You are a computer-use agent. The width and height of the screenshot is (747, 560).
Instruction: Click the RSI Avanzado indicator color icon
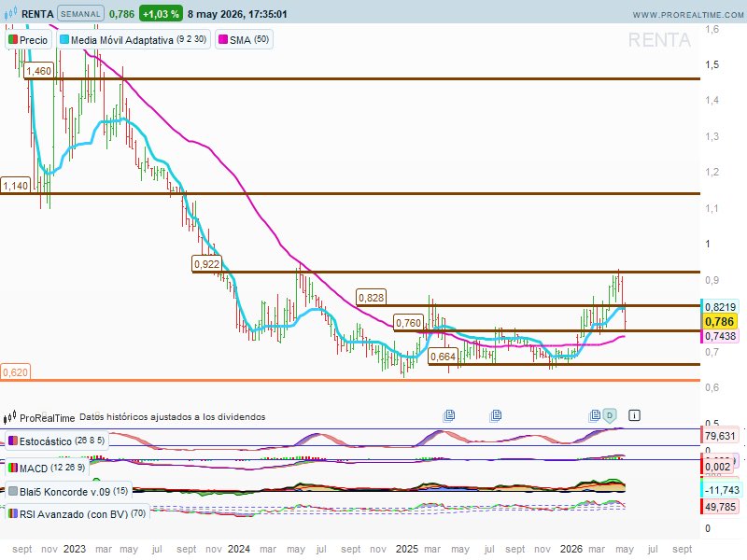point(13,514)
